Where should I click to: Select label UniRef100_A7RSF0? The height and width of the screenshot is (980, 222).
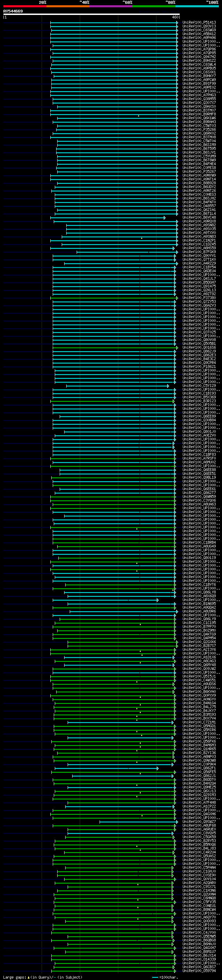pyautogui.click(x=199, y=459)
